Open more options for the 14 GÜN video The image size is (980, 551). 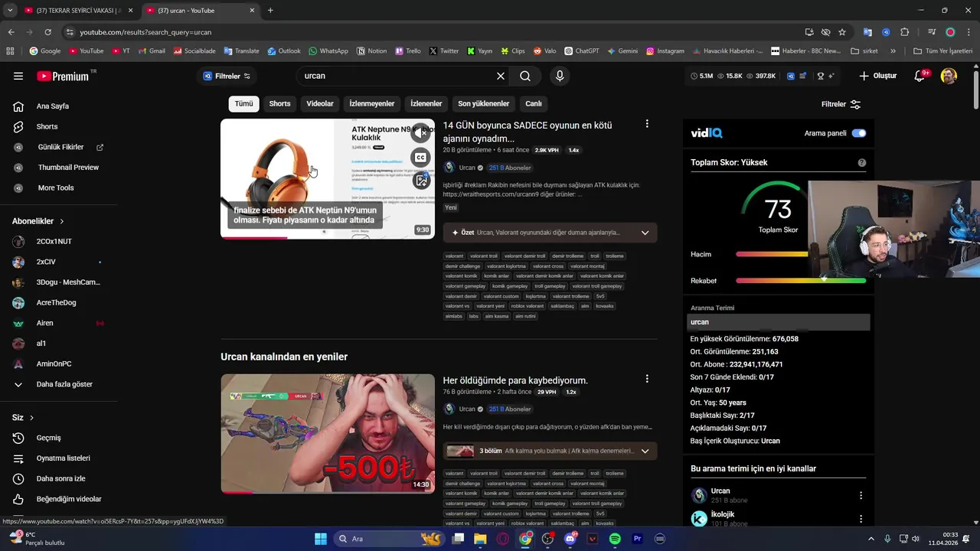tap(647, 124)
